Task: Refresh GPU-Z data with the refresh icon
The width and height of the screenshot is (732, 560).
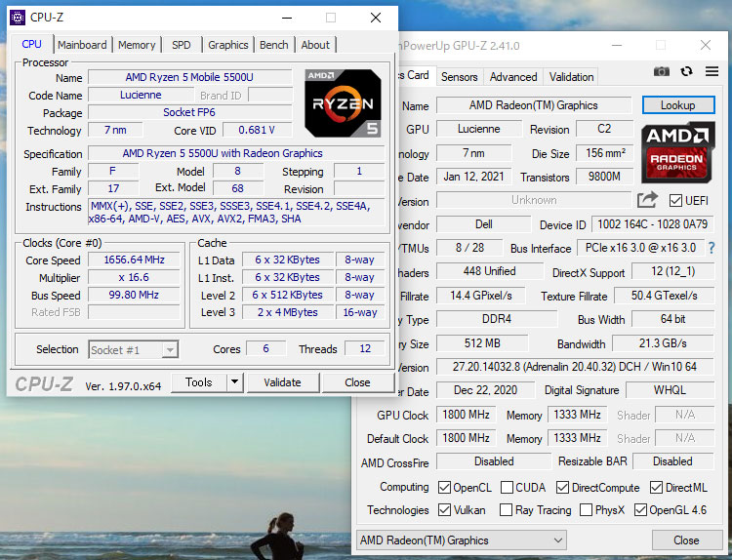Action: tap(686, 71)
